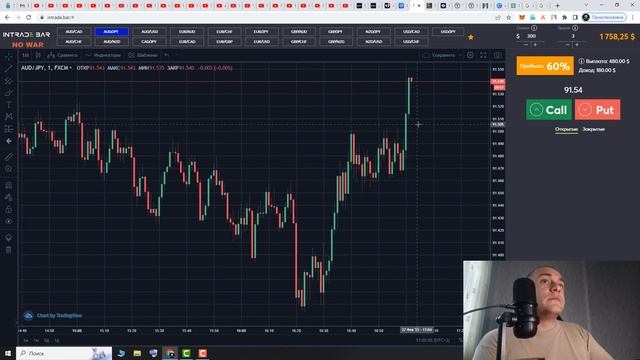Select the trend line drawing tool

[9, 69]
